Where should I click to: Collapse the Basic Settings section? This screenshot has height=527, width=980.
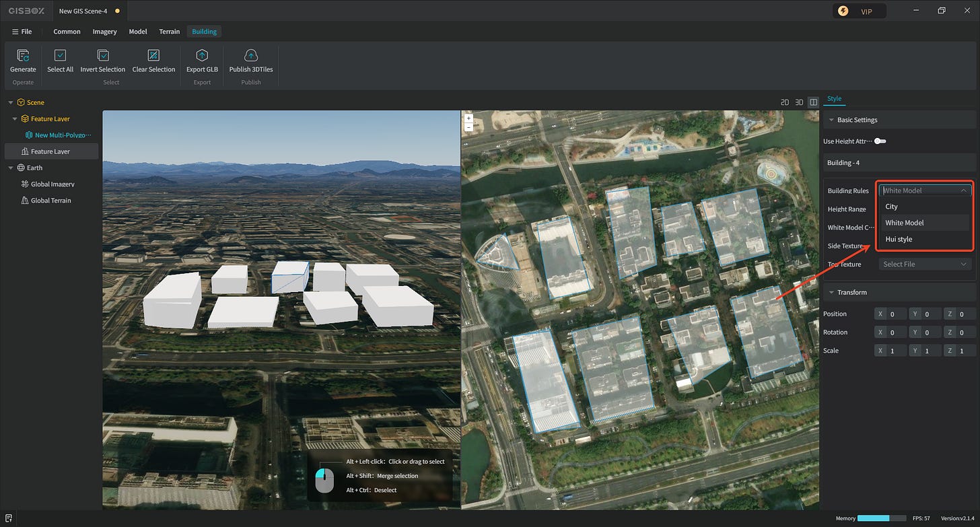[831, 120]
